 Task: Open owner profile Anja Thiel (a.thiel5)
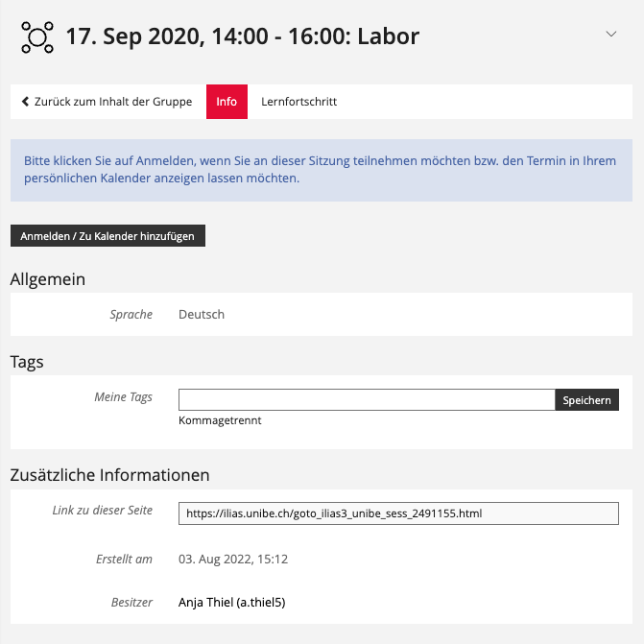[x=232, y=603]
